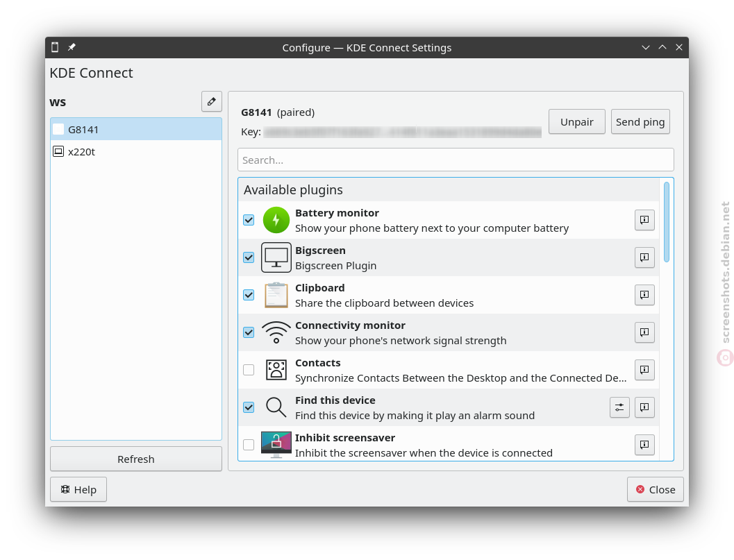Close the window with the title bar X
This screenshot has width=734, height=560.
coord(679,47)
